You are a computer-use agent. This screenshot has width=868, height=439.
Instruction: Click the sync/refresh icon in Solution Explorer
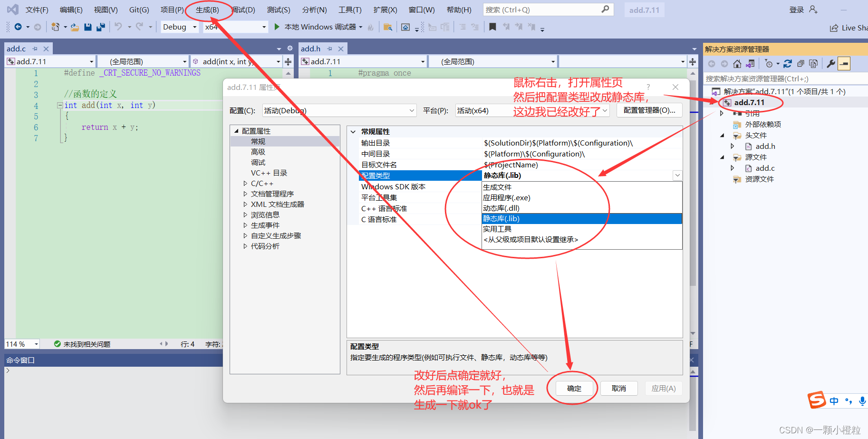(x=788, y=64)
